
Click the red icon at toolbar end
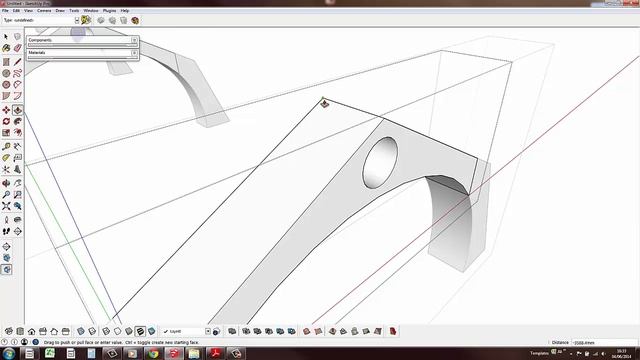(393, 331)
